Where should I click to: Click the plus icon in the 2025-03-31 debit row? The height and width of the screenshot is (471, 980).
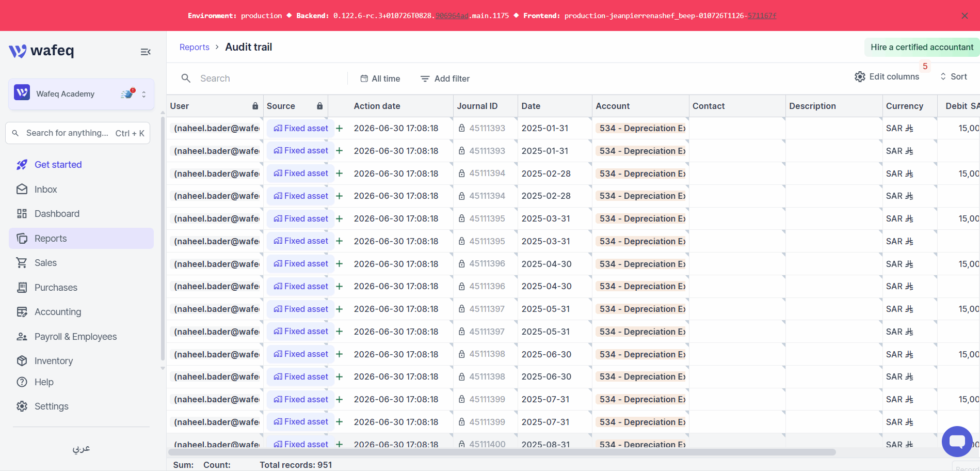340,218
